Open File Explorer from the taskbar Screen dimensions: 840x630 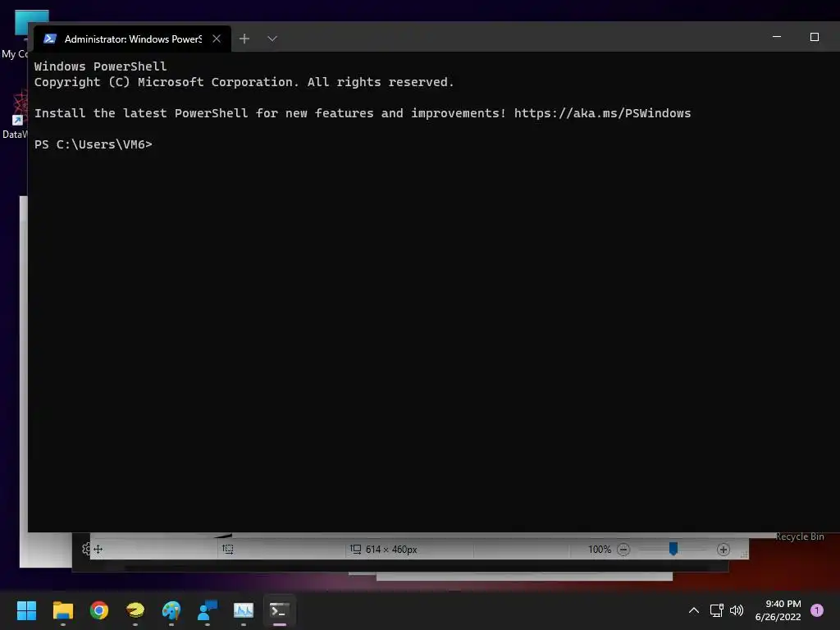[x=62, y=610]
